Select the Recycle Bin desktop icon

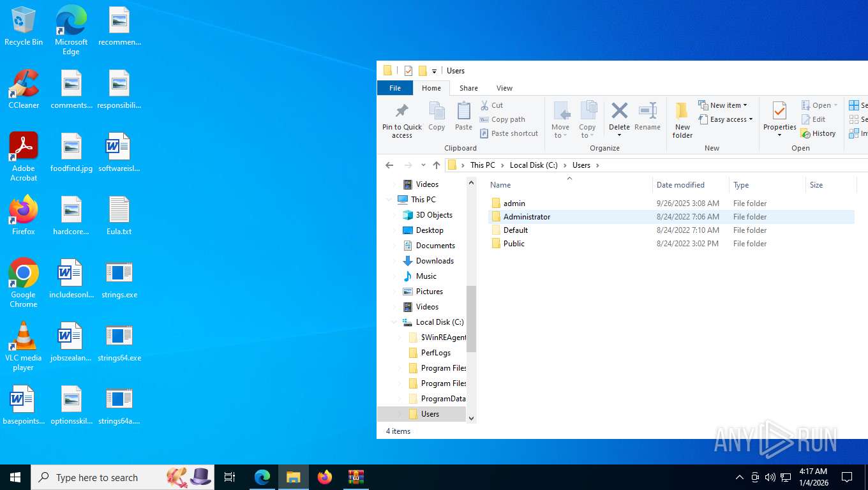[x=24, y=27]
